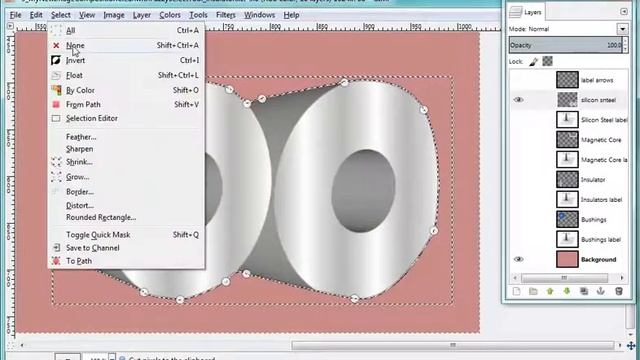This screenshot has width=640, height=360.
Task: Click the ruler corner menu button
Action: tap(10, 26)
